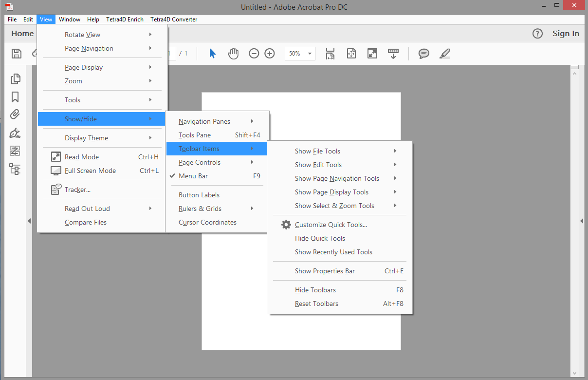The image size is (588, 380).
Task: Collapse left navigation pane arrow
Action: [x=29, y=221]
